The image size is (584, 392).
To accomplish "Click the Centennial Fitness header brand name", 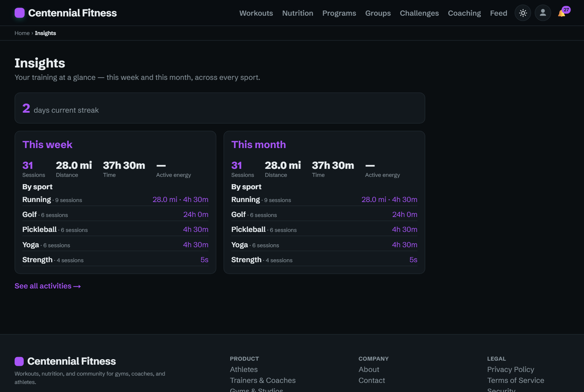I will point(73,13).
